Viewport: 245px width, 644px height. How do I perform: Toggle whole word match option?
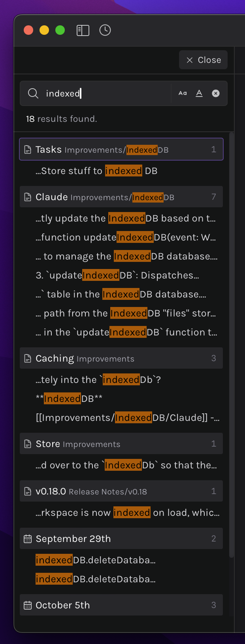(x=199, y=93)
